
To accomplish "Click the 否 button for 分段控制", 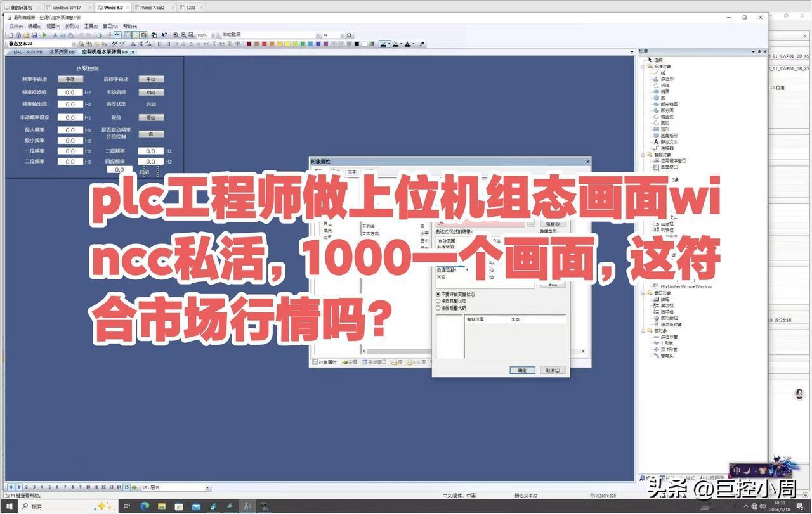I will click(151, 134).
